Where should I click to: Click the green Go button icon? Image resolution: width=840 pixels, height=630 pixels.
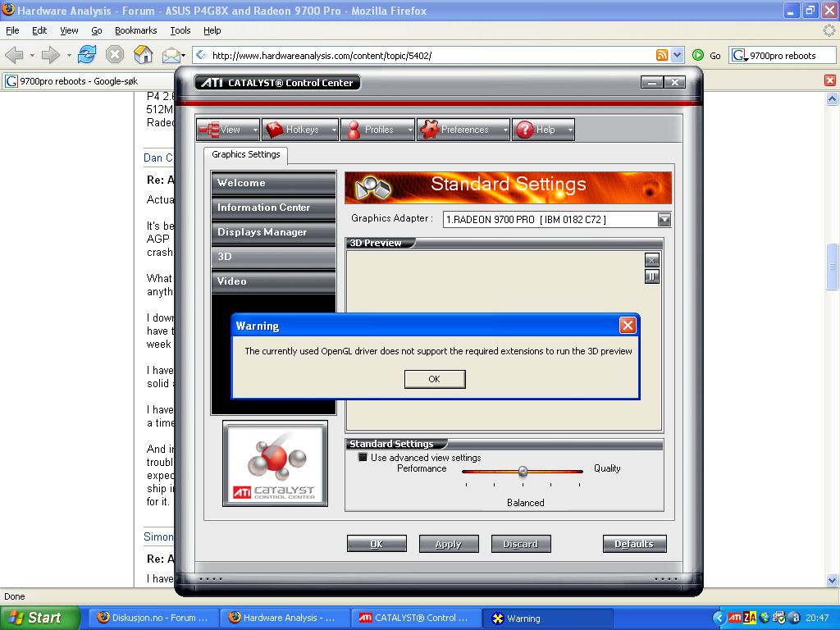click(698, 55)
